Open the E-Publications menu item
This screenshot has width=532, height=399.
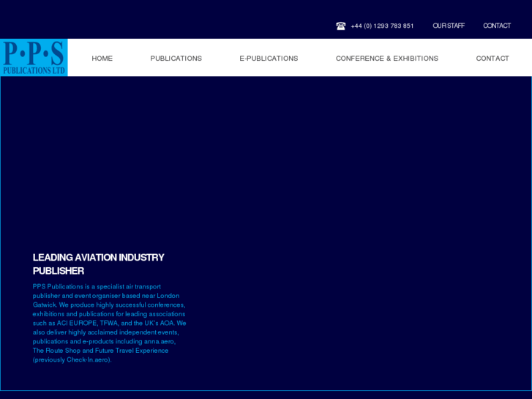pyautogui.click(x=269, y=59)
